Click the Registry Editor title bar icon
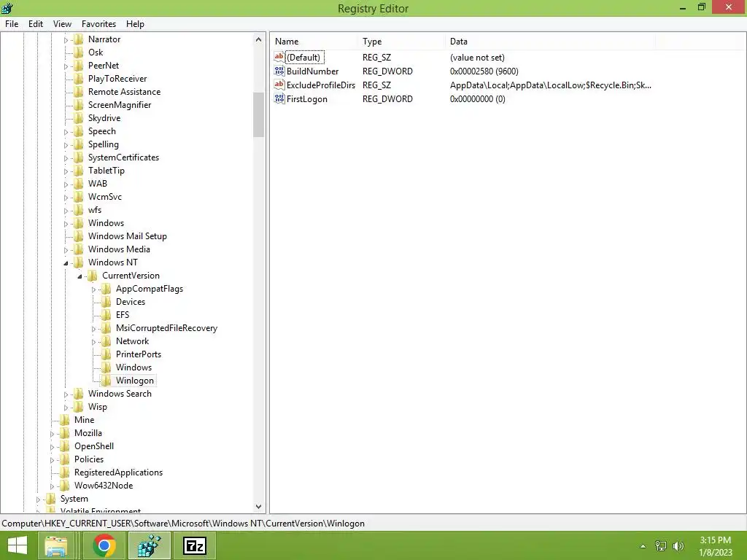 point(7,7)
